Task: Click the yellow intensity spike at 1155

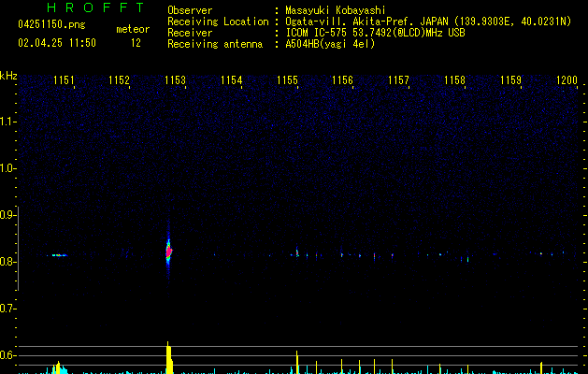Action: [297, 362]
